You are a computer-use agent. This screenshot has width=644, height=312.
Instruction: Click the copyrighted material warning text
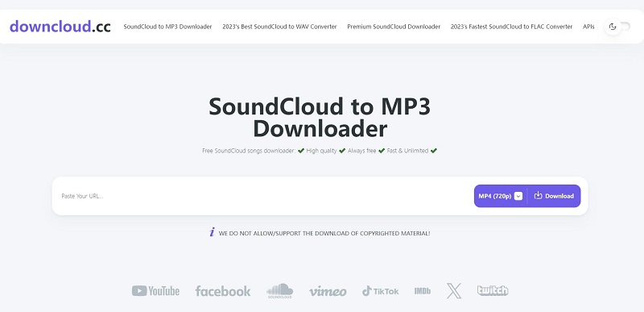tap(324, 233)
